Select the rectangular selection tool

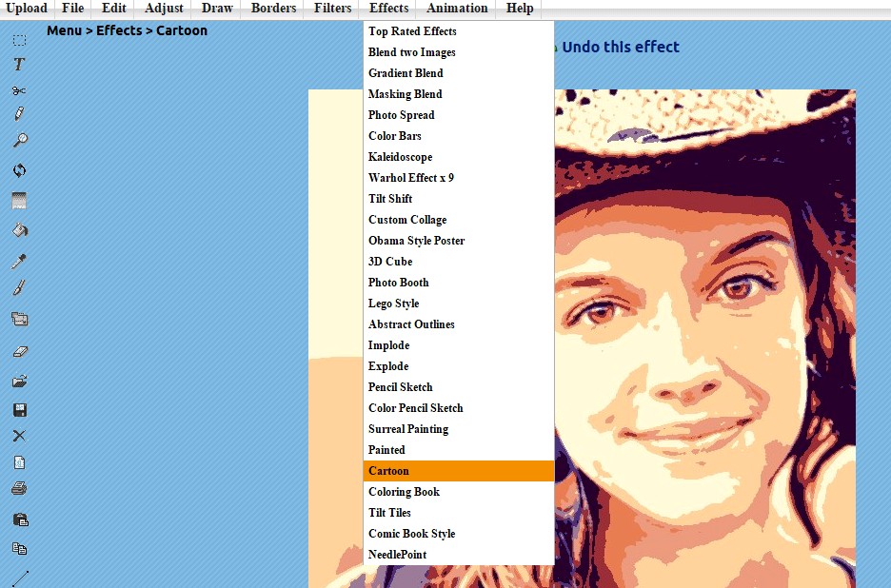(x=19, y=40)
